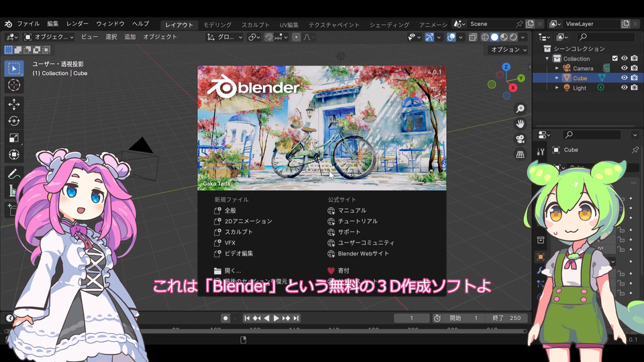Click the timeline horizontal scrollbar
Screen dimensions: 644x362
[266, 330]
